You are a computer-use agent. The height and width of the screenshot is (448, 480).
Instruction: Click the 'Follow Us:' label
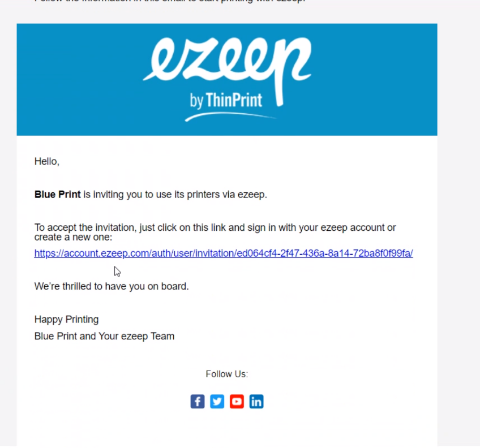(226, 374)
